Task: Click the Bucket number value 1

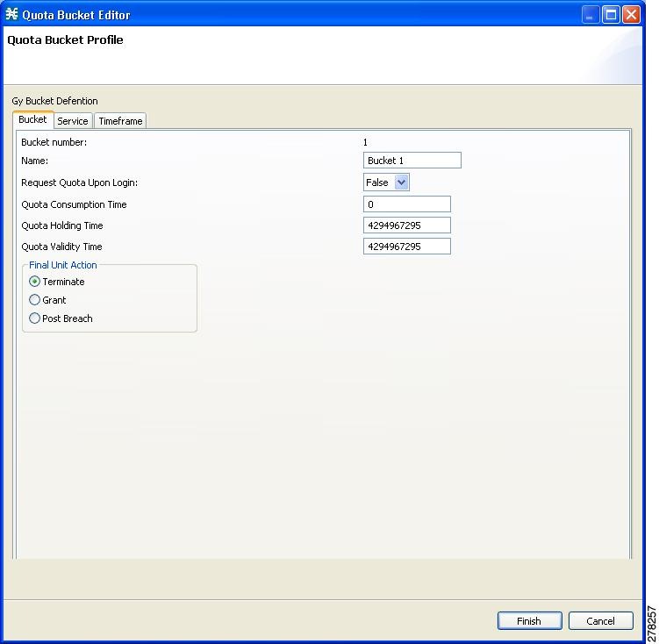Action: [x=365, y=142]
